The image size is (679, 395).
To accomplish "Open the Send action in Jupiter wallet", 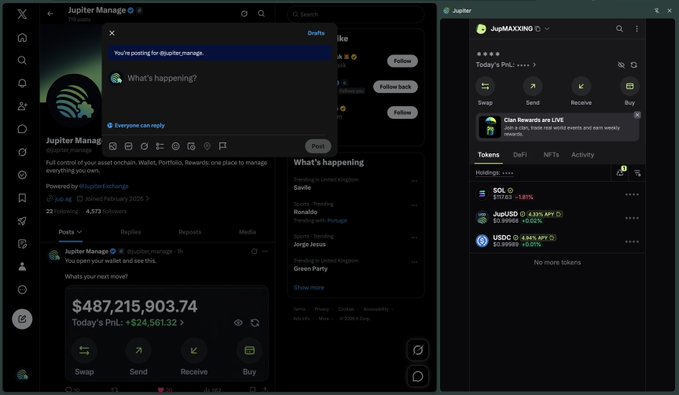I will tap(533, 87).
